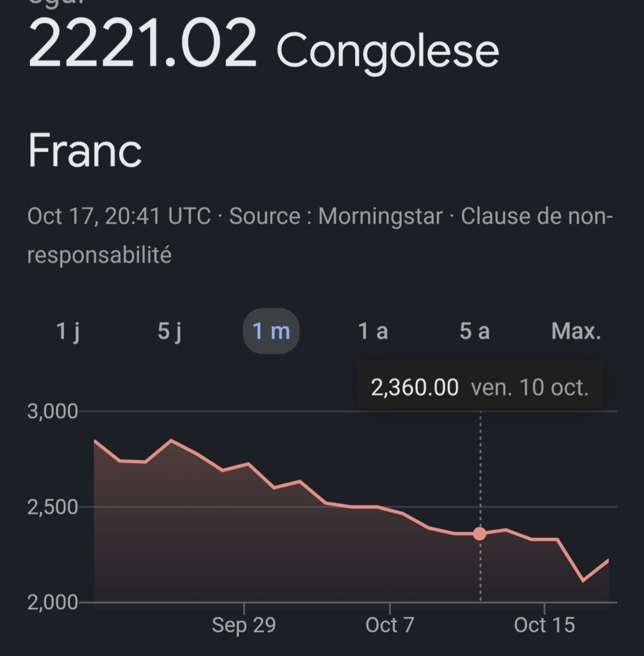Click the Morningstar source text

[380, 217]
